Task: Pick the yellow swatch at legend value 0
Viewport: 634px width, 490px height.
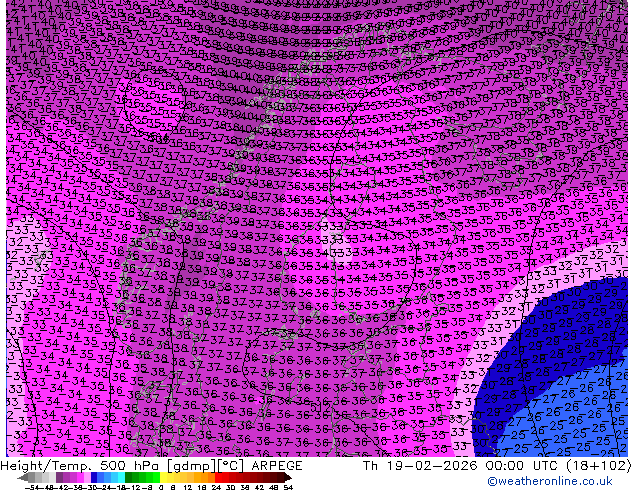Action: point(163,477)
